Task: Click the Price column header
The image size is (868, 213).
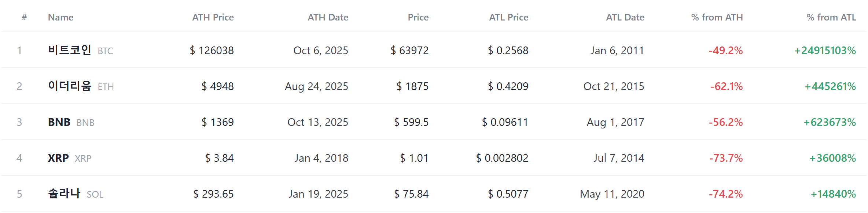Action: click(x=418, y=17)
